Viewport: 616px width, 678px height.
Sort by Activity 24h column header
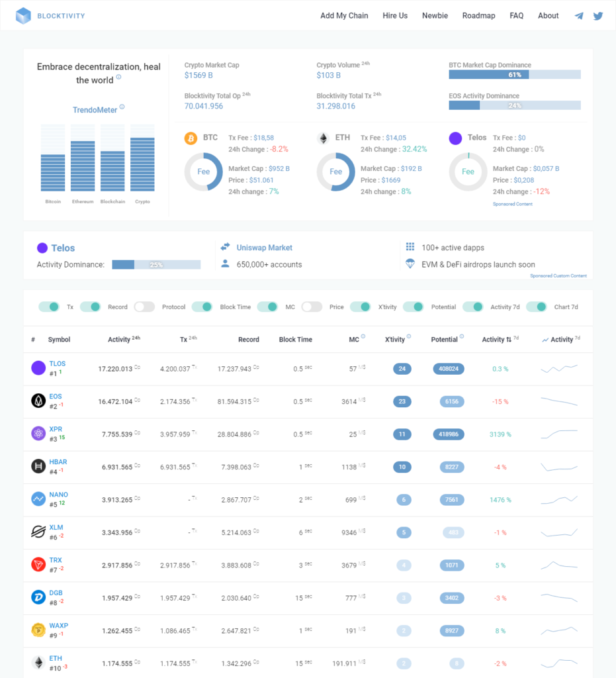coord(124,340)
